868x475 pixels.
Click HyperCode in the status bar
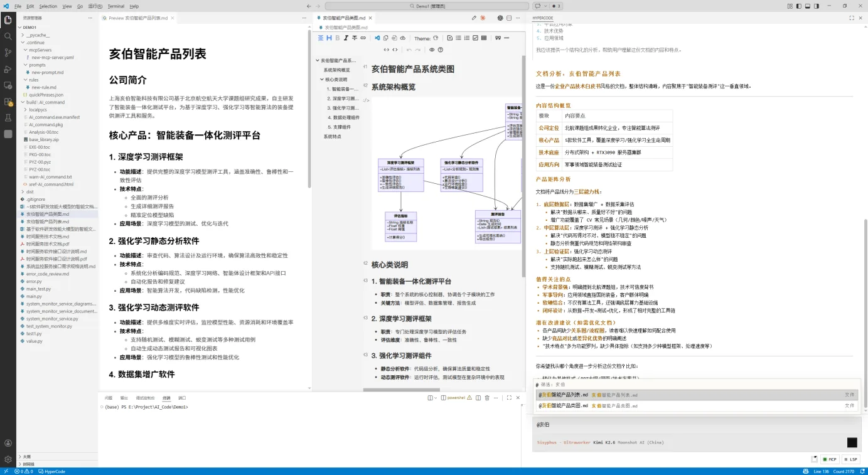[x=52, y=471]
